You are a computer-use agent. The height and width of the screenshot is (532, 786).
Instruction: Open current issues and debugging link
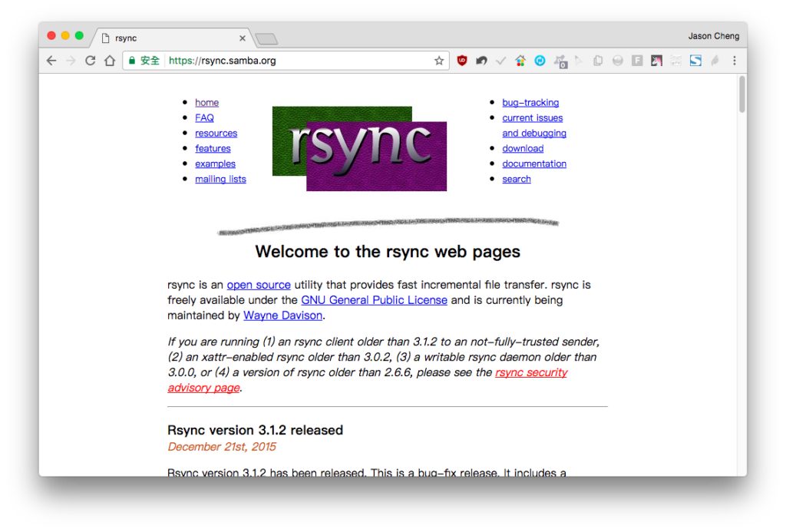click(x=534, y=125)
